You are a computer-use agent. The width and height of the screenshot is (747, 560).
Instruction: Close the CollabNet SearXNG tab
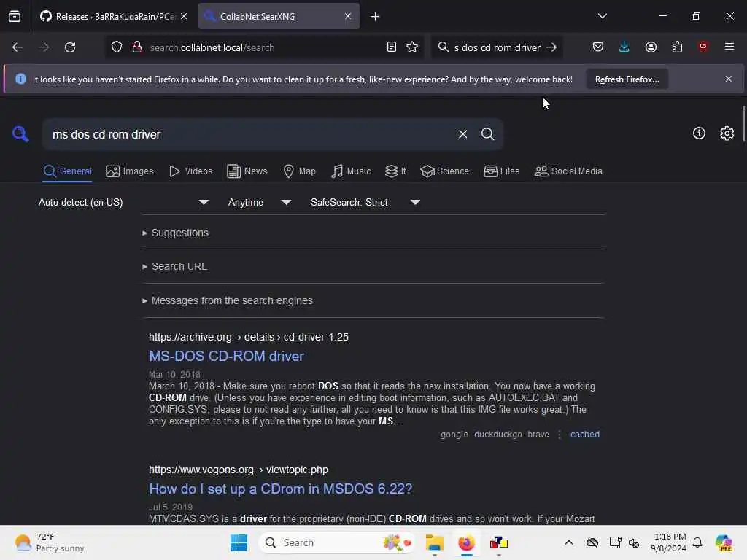(x=348, y=16)
